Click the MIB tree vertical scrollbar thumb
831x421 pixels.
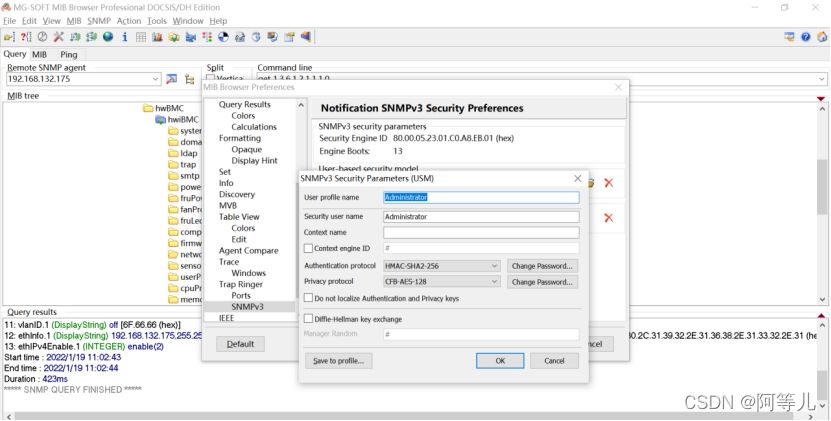tap(821, 187)
